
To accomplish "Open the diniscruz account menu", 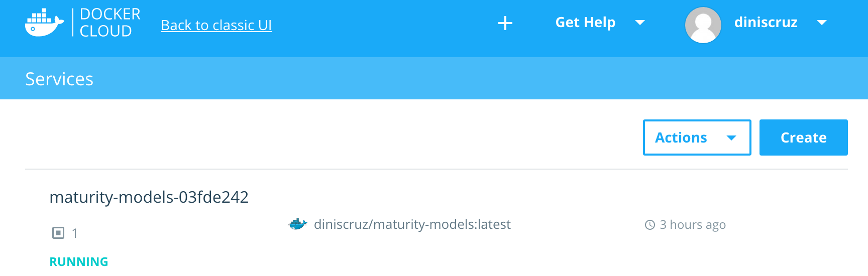I will (x=766, y=23).
